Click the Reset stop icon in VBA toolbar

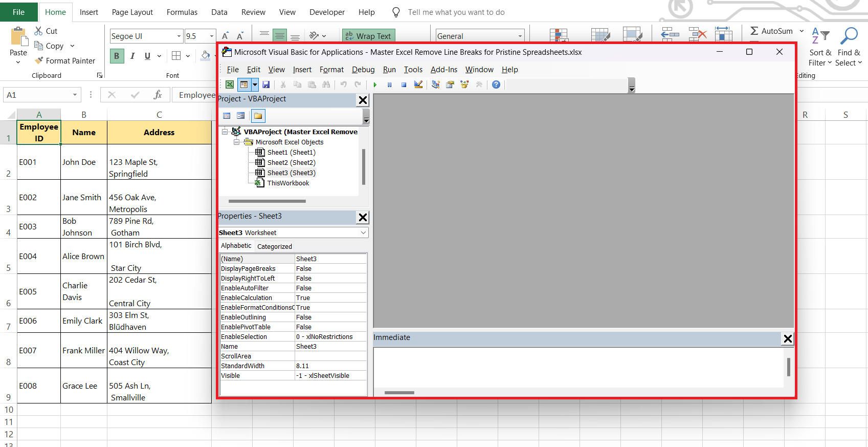point(404,84)
